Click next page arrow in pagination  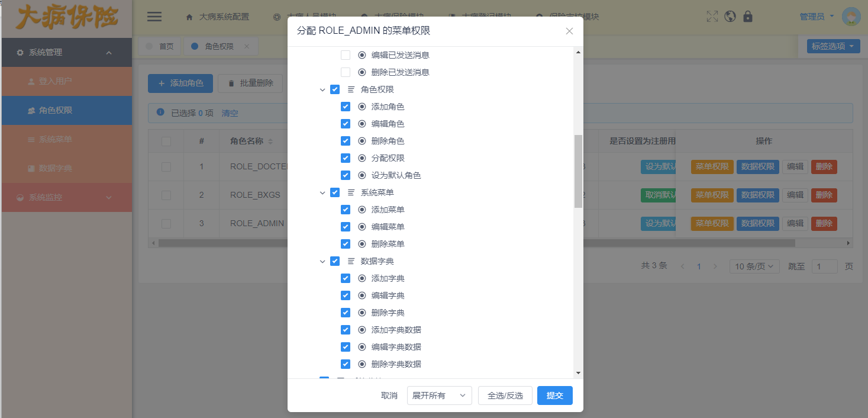[715, 266]
